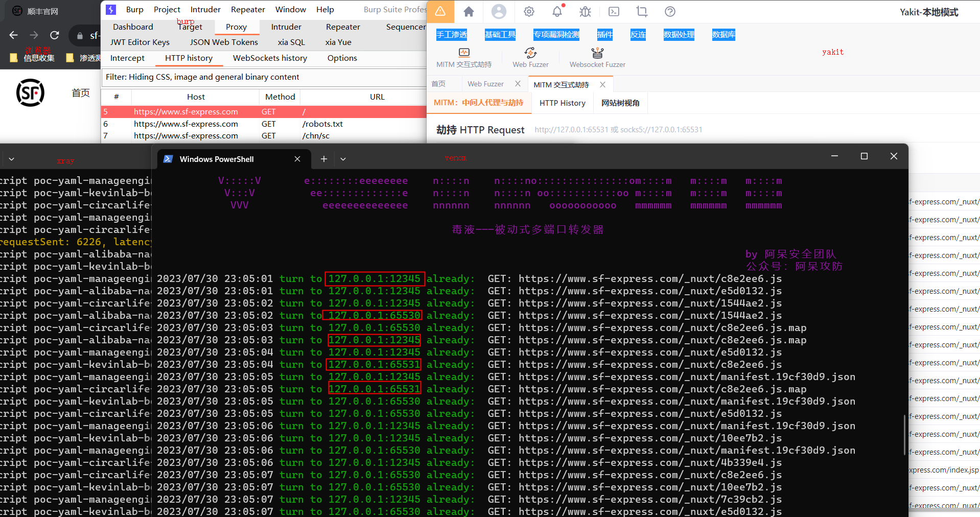Open the Window menu in Burp Suite

(291, 9)
